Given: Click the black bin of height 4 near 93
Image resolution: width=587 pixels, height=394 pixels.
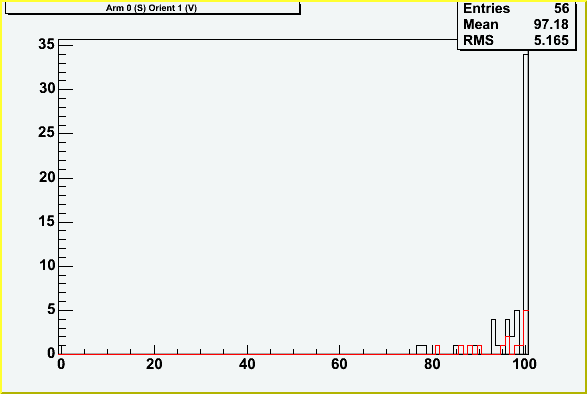Looking at the screenshot, I should pos(493,337).
